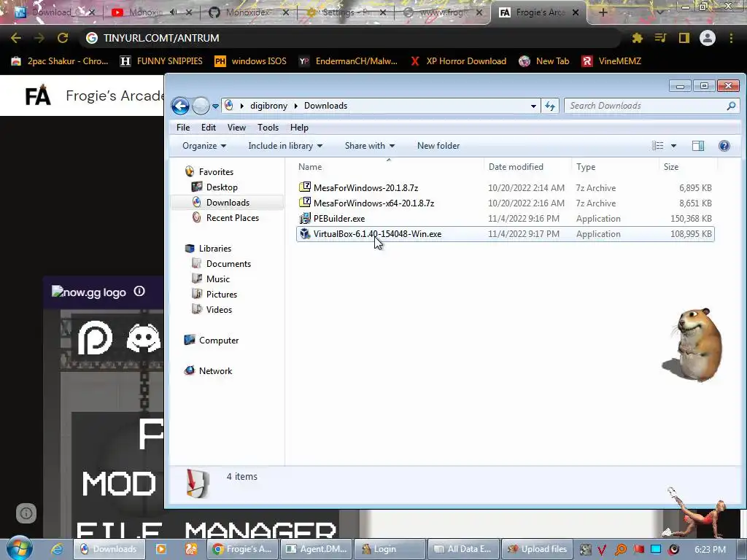747x560 pixels.
Task: Click the Patreon icon on the webpage
Action: pyautogui.click(x=96, y=338)
